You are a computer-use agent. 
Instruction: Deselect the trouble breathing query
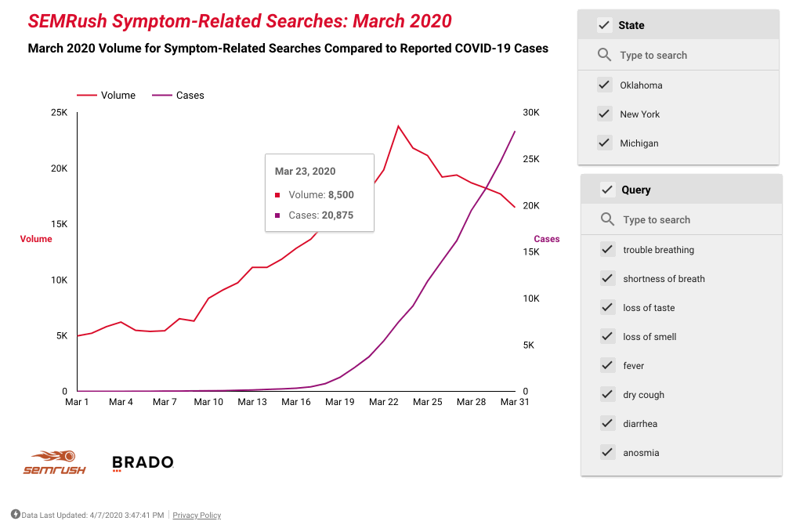point(607,249)
